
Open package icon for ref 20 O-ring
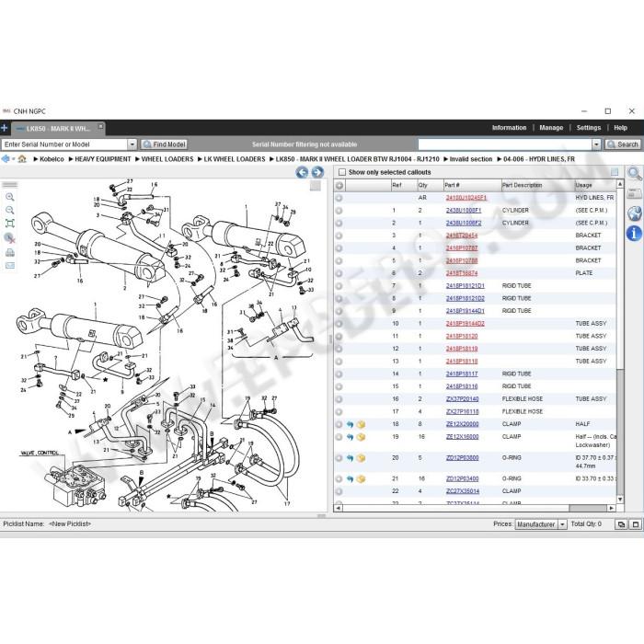[361, 458]
